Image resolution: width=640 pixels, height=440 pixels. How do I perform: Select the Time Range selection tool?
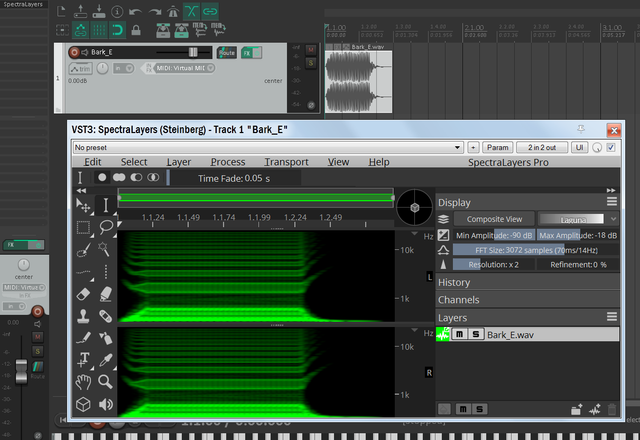[x=105, y=205]
